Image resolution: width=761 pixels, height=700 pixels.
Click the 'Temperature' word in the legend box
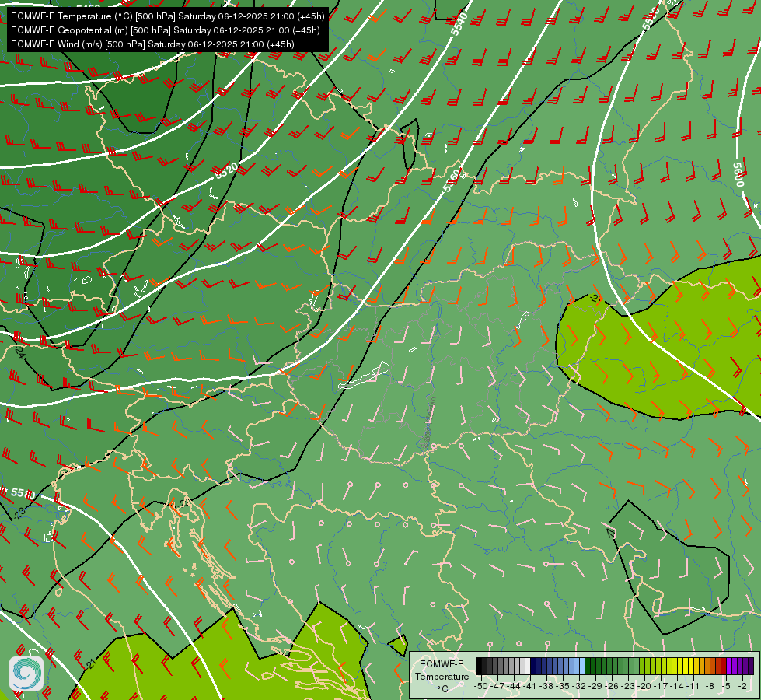pyautogui.click(x=442, y=677)
